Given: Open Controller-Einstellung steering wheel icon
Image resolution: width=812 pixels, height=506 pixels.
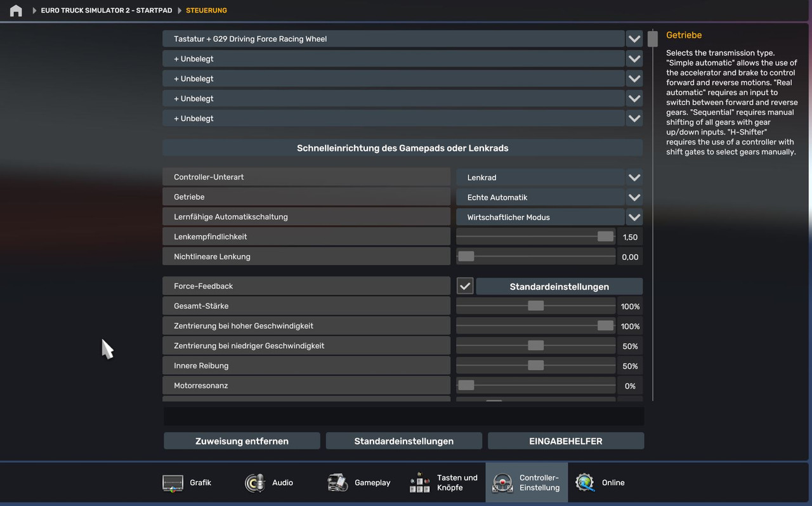Looking at the screenshot, I should [502, 483].
